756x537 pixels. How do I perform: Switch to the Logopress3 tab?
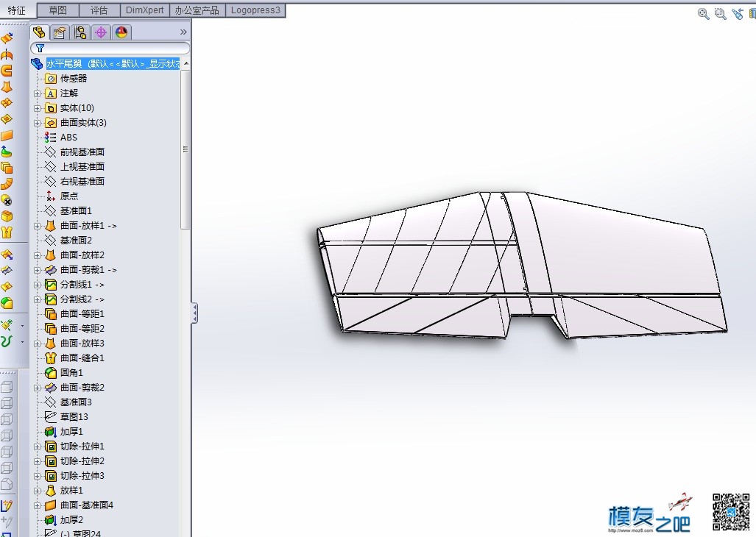point(255,10)
